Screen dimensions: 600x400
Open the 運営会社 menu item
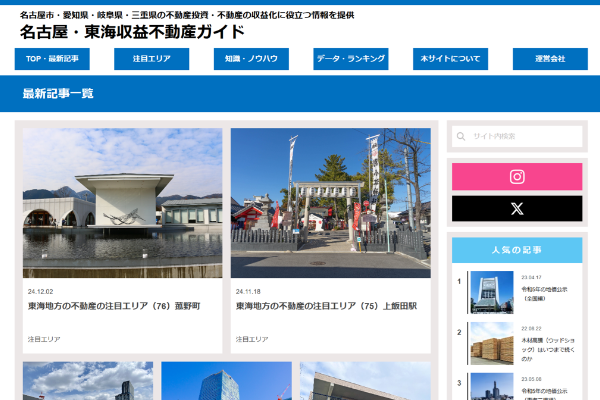549,59
